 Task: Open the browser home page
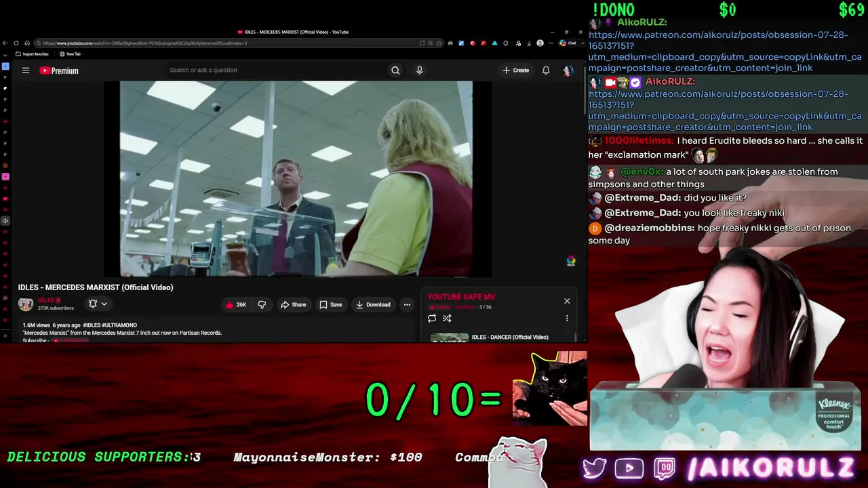pos(27,43)
